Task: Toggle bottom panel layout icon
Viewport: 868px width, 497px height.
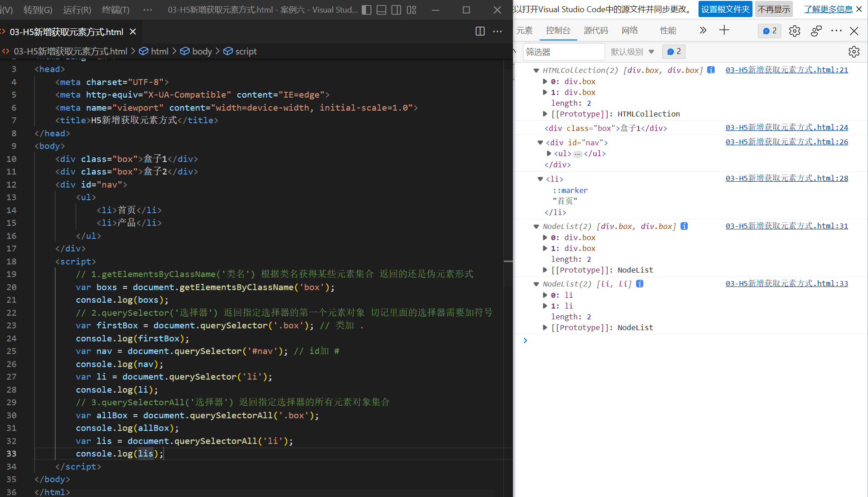Action: (x=381, y=10)
